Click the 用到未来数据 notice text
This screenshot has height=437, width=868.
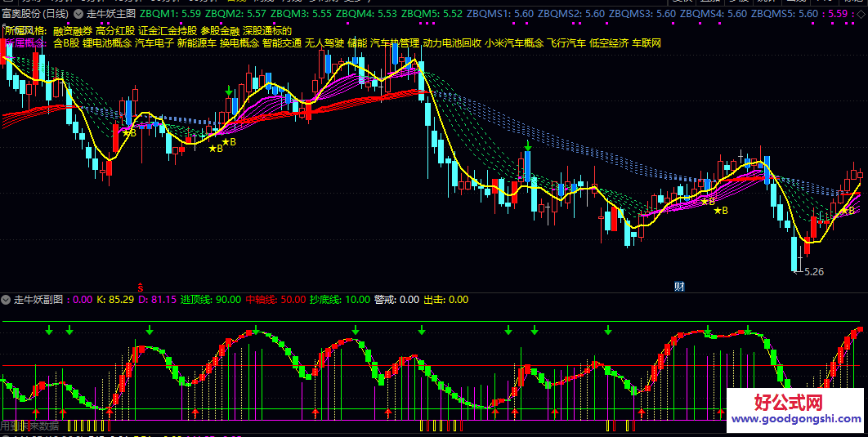point(29,426)
